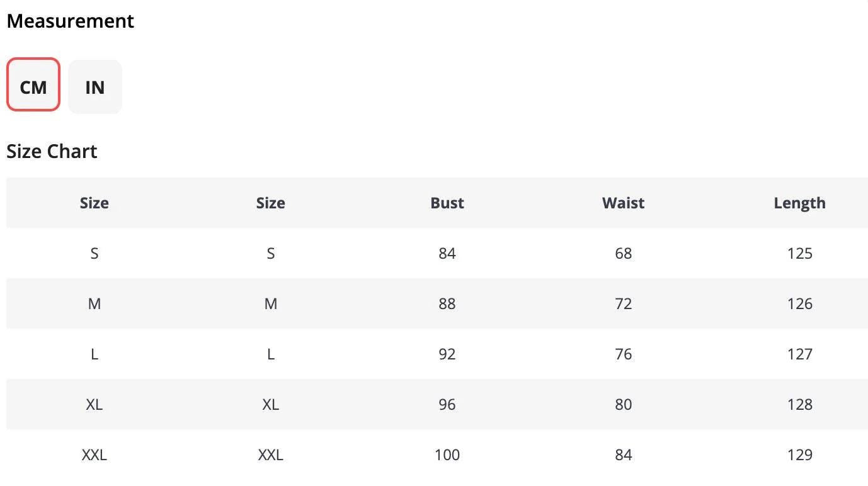This screenshot has height=486, width=868.
Task: Select the M size row label
Action: pos(94,303)
